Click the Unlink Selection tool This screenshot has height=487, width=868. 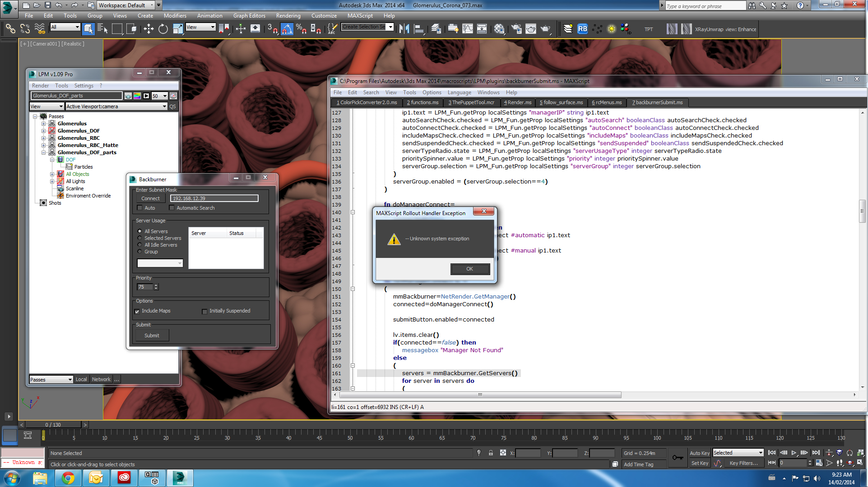25,29
